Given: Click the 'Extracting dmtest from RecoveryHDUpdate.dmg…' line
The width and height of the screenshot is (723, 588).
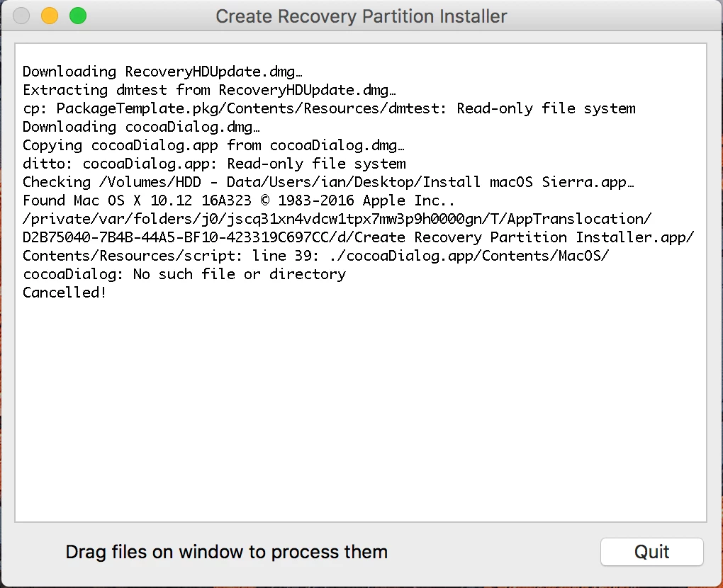Looking at the screenshot, I should click(x=209, y=90).
